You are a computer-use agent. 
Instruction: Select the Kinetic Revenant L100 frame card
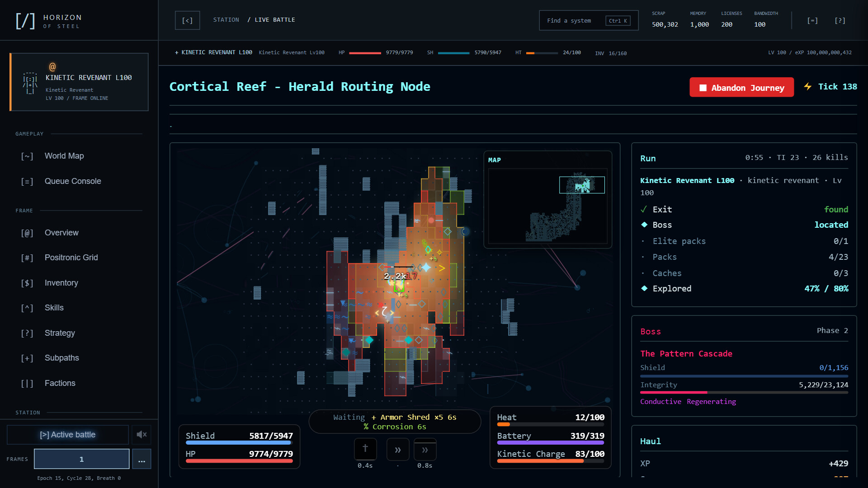tap(79, 82)
